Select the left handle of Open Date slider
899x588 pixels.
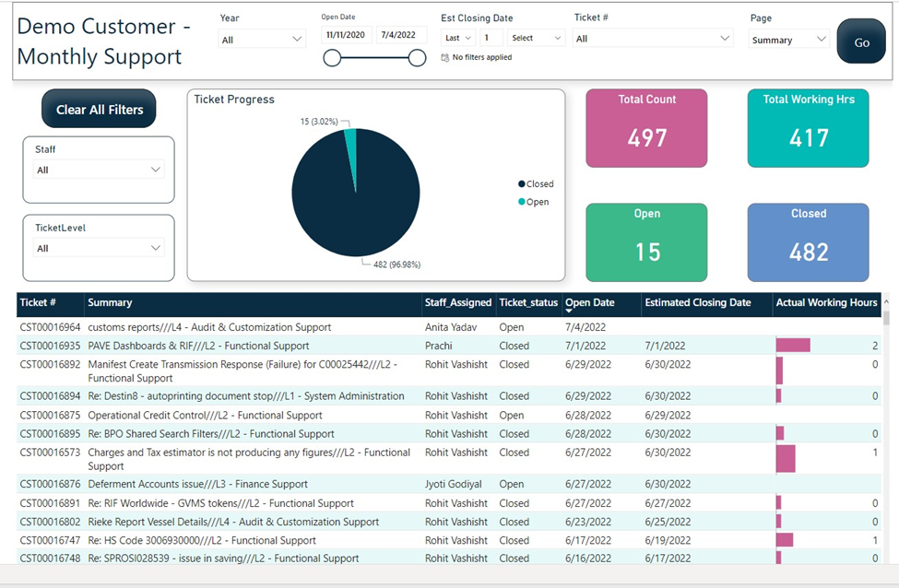[x=332, y=58]
